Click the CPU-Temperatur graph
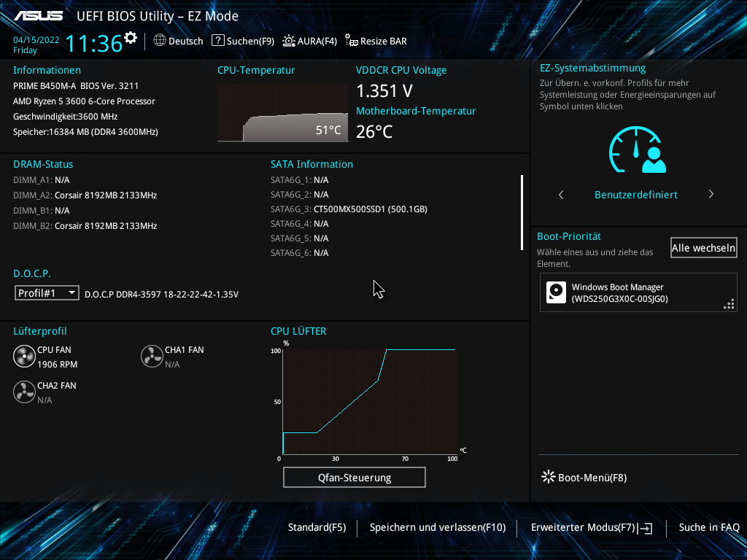747x560 pixels. [x=283, y=113]
